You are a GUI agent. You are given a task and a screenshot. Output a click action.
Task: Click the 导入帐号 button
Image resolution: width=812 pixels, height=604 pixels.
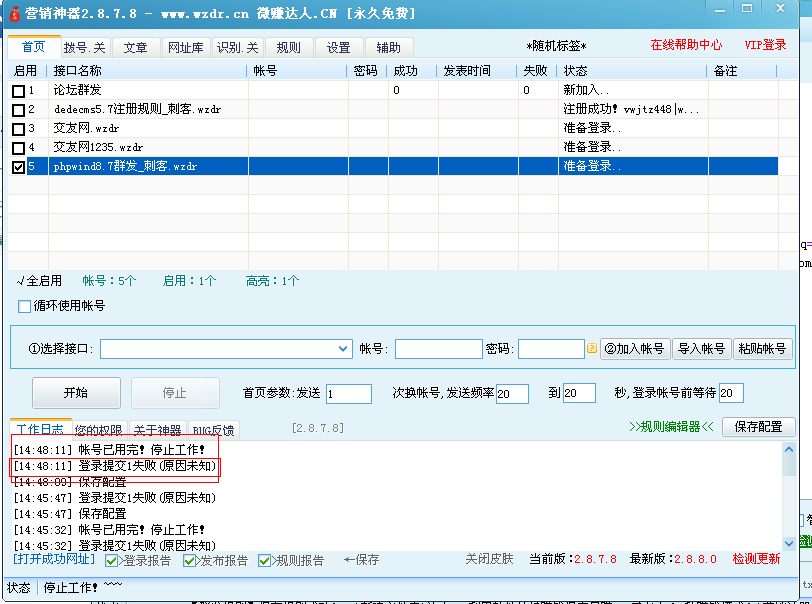(x=701, y=349)
